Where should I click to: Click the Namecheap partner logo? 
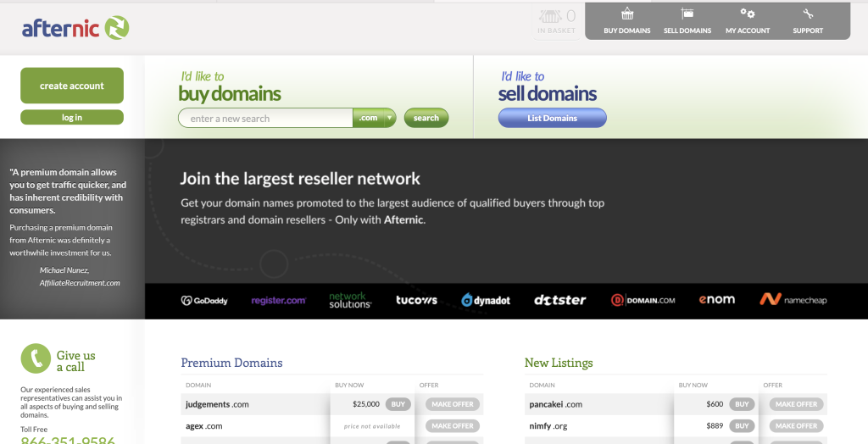coord(793,300)
